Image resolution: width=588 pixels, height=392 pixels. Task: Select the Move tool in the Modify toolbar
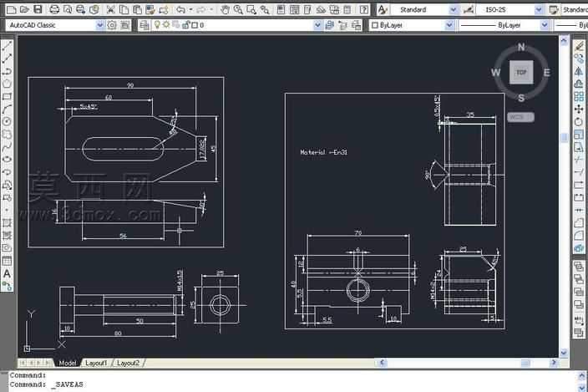coord(579,109)
